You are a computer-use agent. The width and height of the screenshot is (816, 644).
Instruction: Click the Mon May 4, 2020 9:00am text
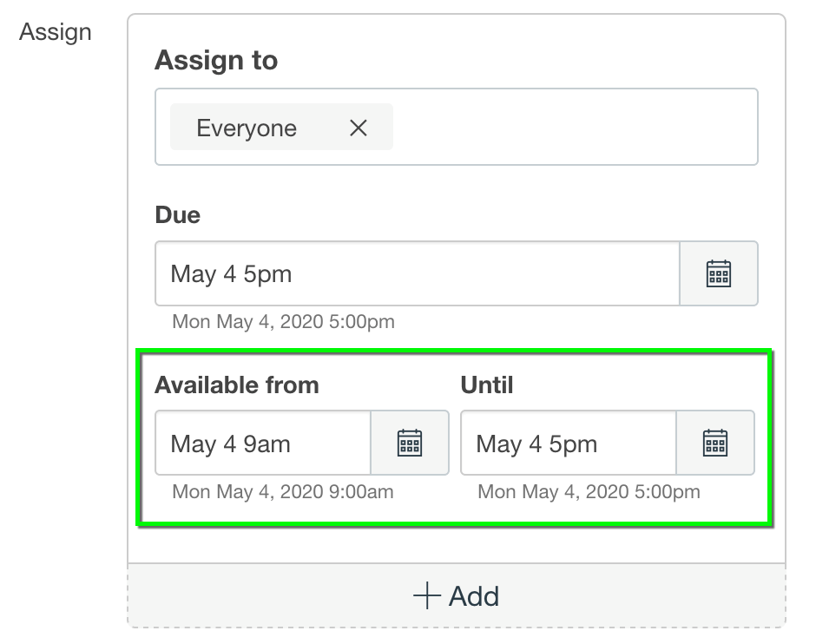[283, 492]
